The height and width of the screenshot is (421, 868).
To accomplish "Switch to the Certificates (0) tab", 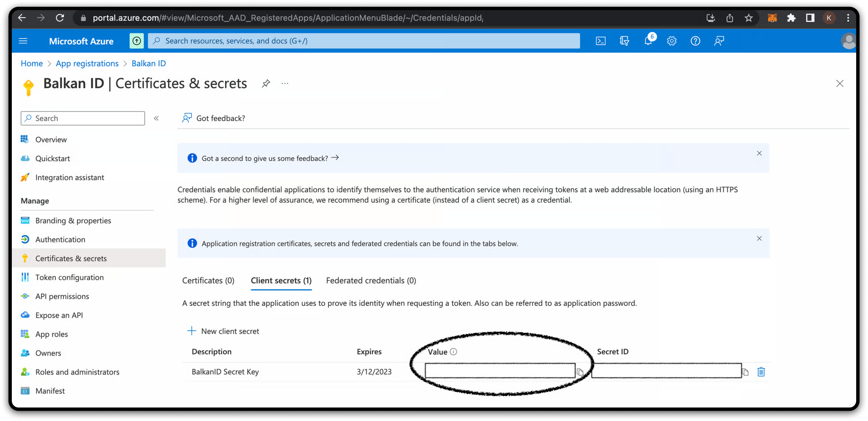I will point(208,281).
